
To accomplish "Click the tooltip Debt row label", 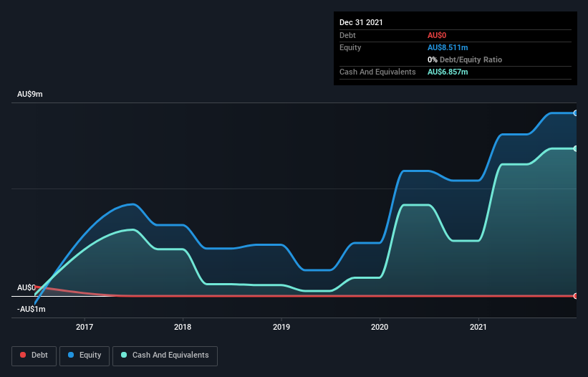I will point(347,35).
